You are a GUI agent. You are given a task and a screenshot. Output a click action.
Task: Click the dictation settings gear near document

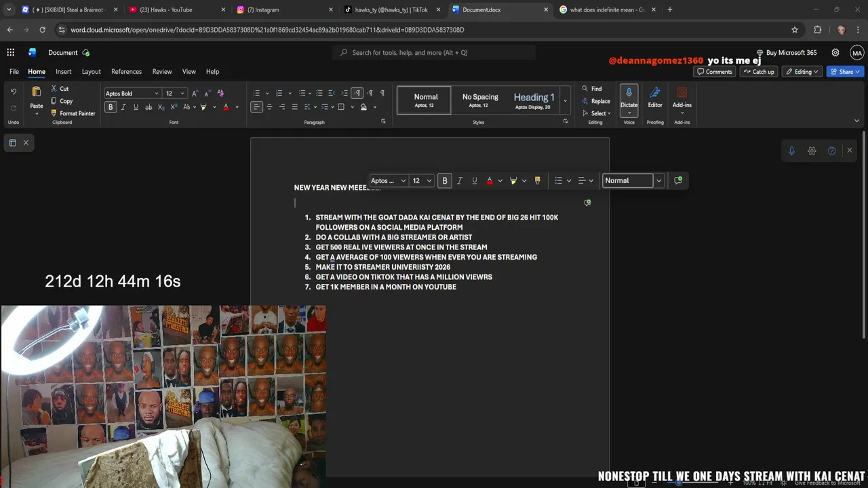coord(812,150)
